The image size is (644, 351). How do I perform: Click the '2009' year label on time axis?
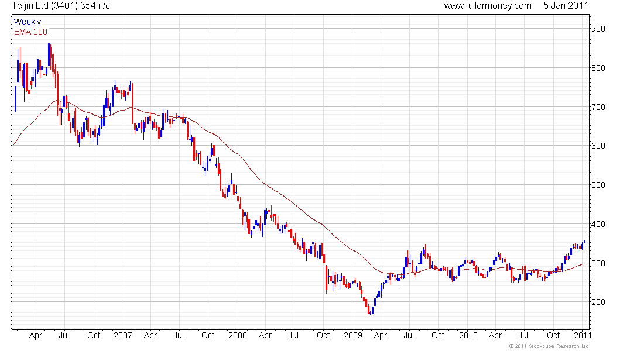pyautogui.click(x=353, y=335)
